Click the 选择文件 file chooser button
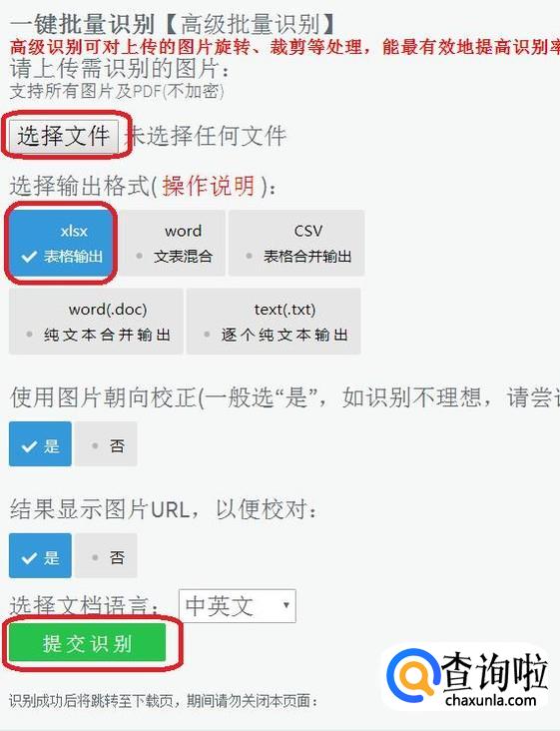Viewport: 560px width, 731px height. [64, 136]
